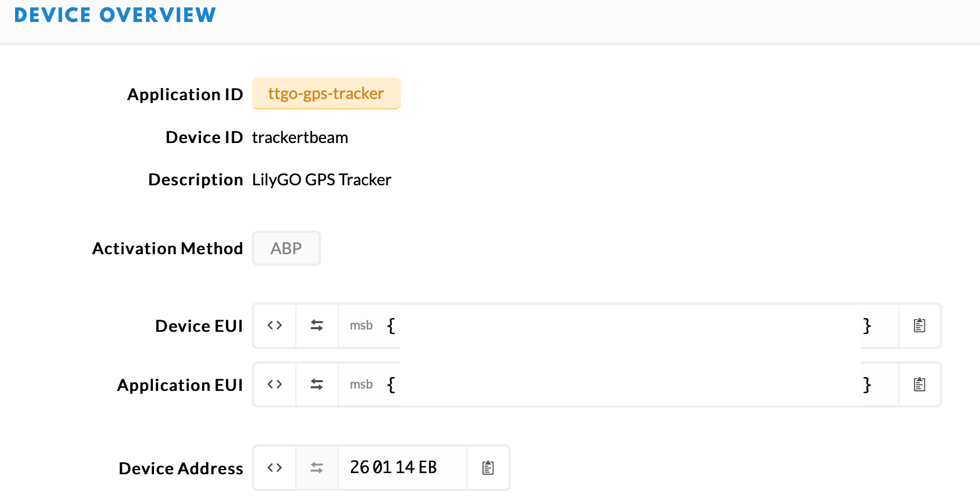
Task: Click the Application EUI msb label
Action: (361, 385)
